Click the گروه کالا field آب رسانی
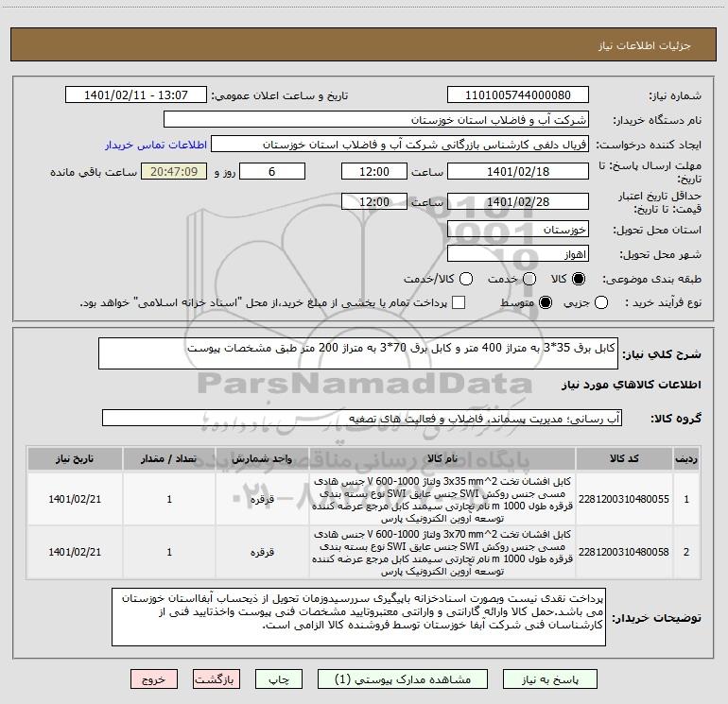Image resolution: width=728 pixels, height=704 pixels. point(362,418)
